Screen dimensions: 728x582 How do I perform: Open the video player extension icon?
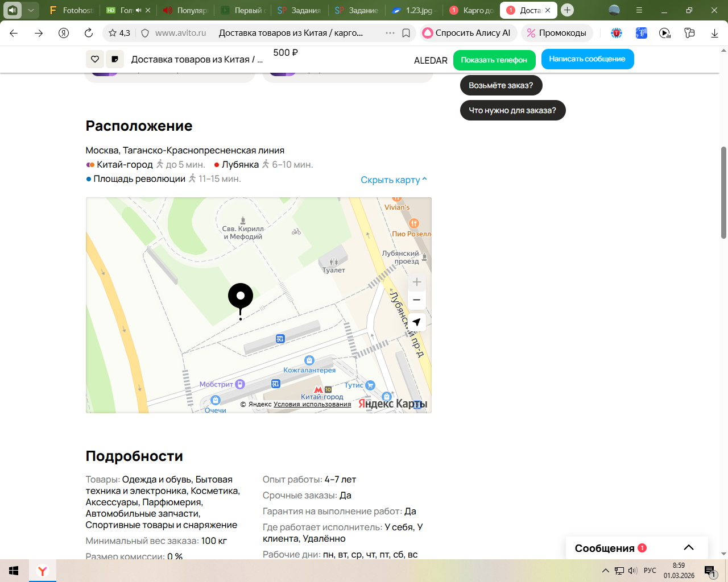pyautogui.click(x=665, y=33)
